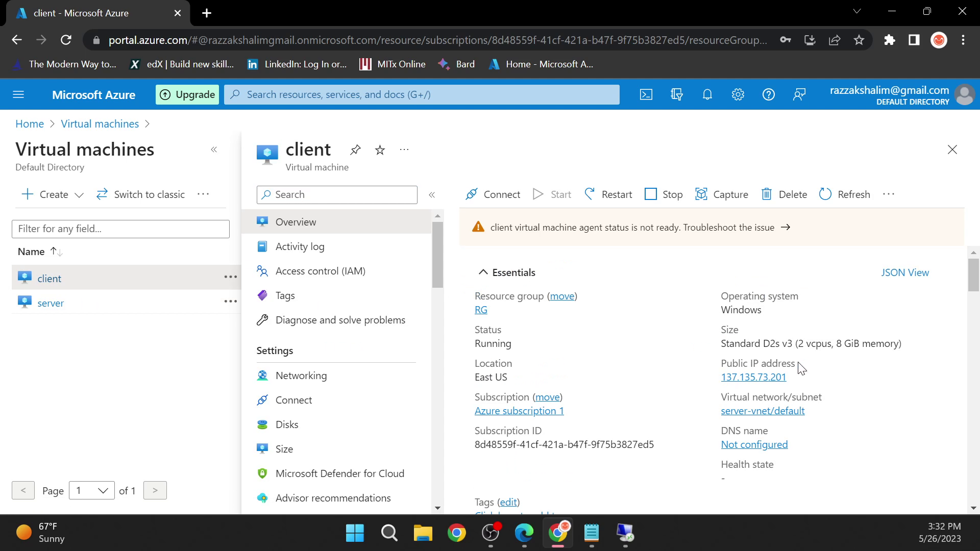The image size is (980, 551).
Task: Click the 137.135.73.201 public IP address link
Action: point(753,377)
